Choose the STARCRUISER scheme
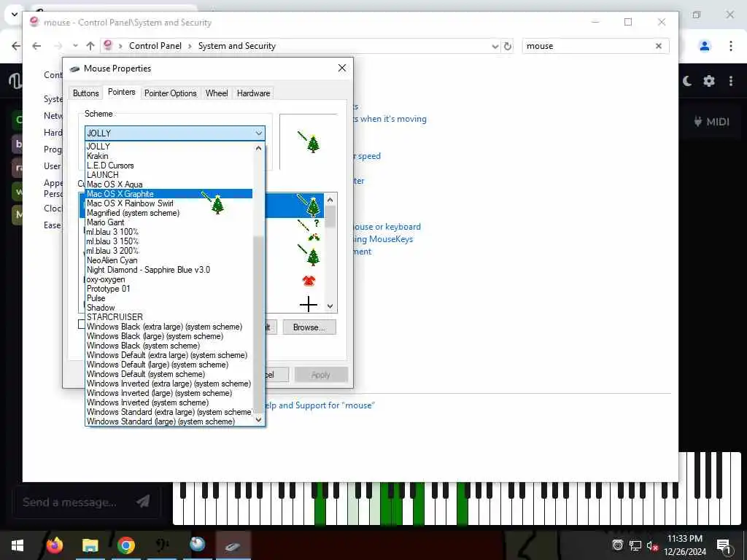Image resolution: width=747 pixels, height=560 pixels. 169,317
